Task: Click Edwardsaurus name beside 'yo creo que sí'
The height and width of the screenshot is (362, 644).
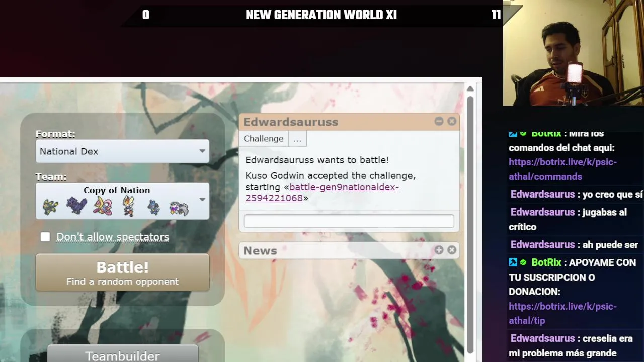Action: point(542,194)
